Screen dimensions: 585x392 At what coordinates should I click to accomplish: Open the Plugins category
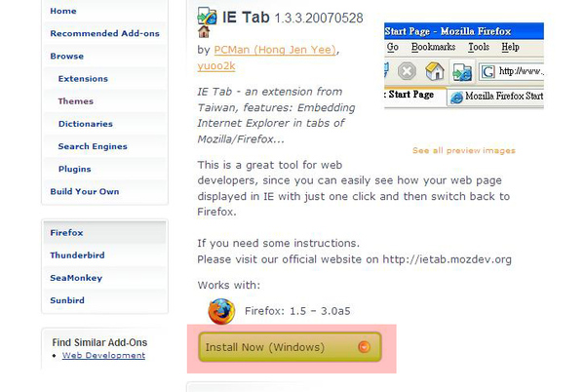point(75,169)
